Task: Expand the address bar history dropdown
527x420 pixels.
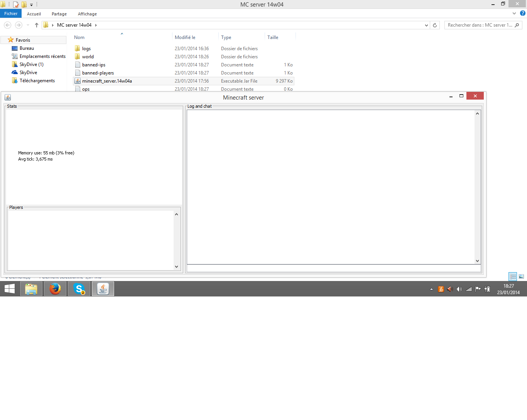Action: (426, 25)
